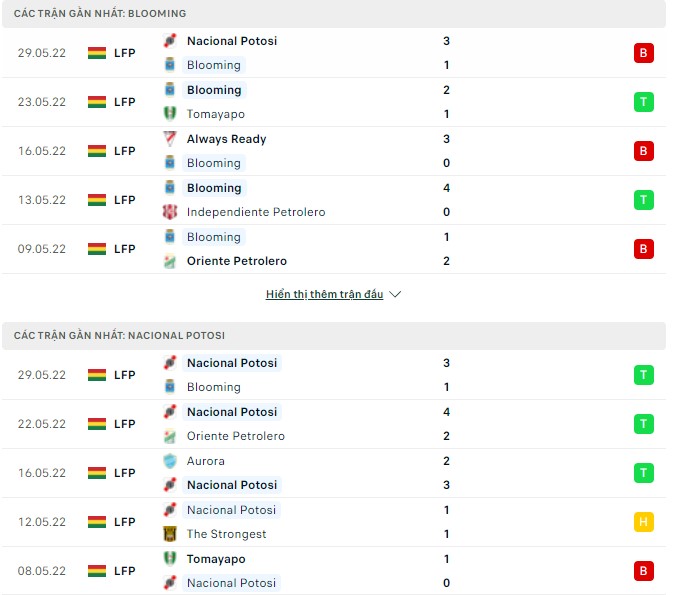The width and height of the screenshot is (676, 595).
Task: Click Bolivia flag icon for 29.05.22 Blooming match
Action: tap(97, 53)
